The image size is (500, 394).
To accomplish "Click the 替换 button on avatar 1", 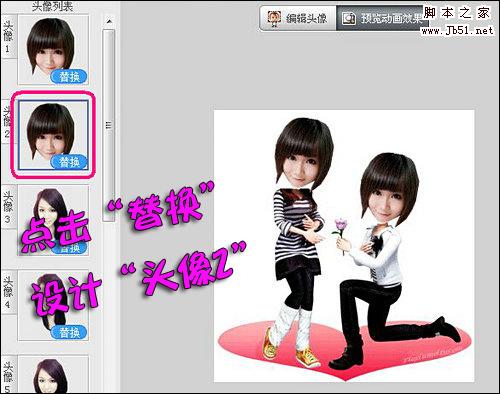I will pos(69,77).
